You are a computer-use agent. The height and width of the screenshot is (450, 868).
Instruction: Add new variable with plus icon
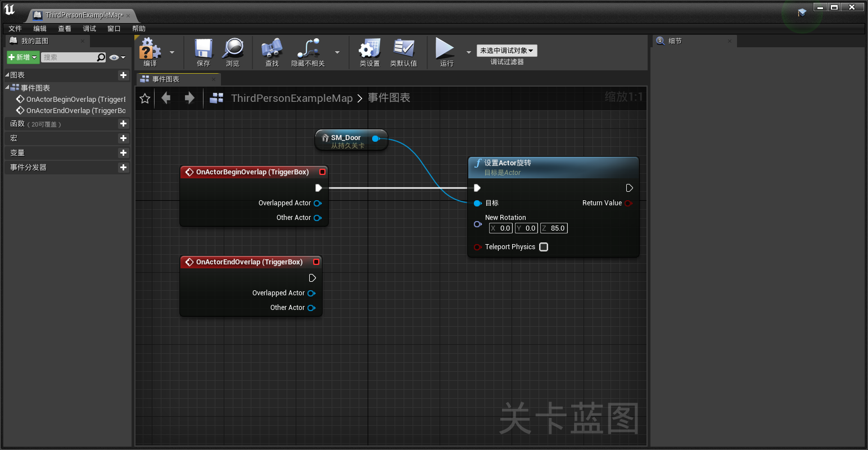(123, 153)
